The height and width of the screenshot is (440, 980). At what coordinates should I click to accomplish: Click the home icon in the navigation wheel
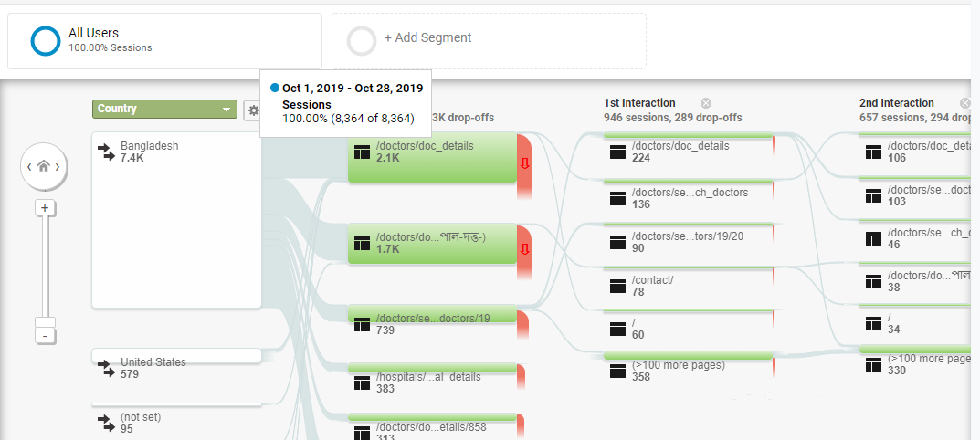click(x=44, y=166)
